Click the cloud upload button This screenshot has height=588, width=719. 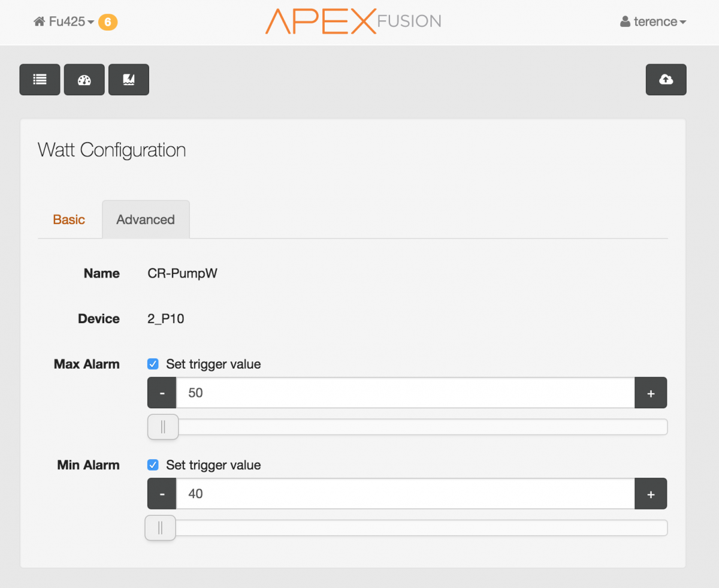(x=666, y=80)
